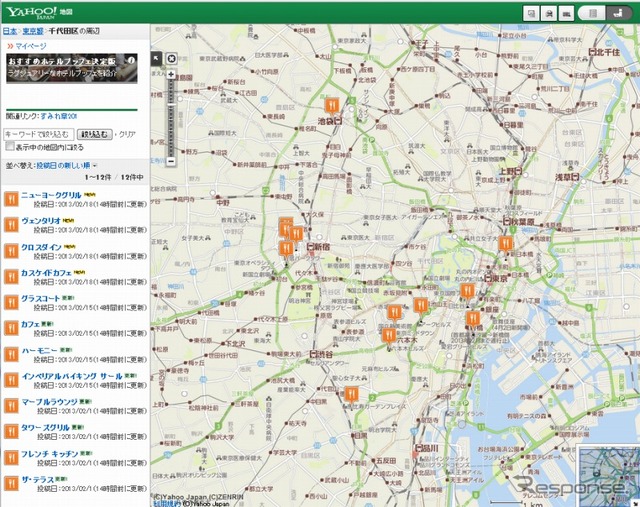Click the first square toolbar icon in the header
The image size is (640, 507).
[x=531, y=13]
